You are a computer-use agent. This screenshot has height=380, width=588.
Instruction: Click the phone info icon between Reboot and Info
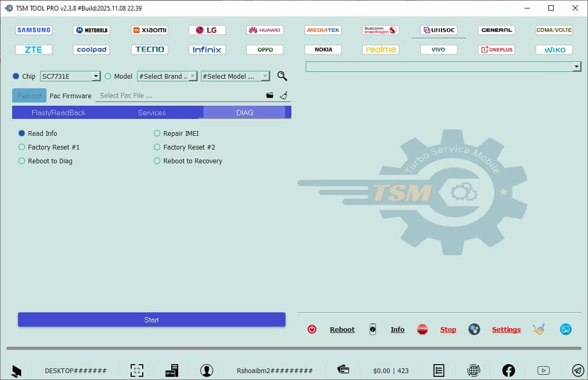point(373,329)
